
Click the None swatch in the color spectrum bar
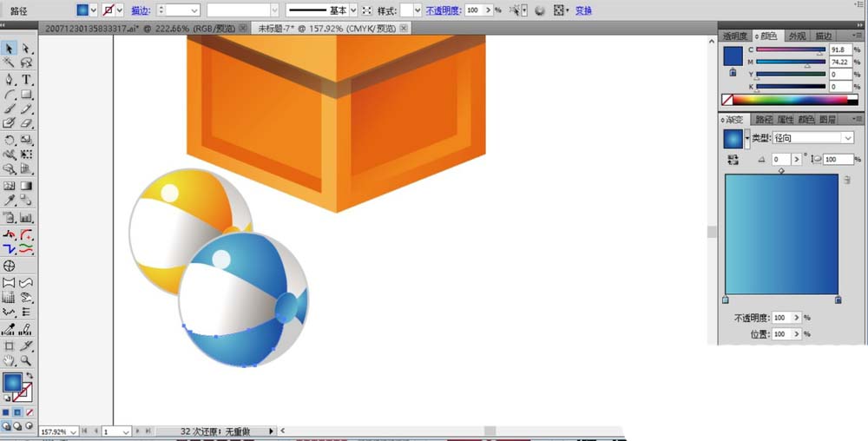tap(727, 100)
